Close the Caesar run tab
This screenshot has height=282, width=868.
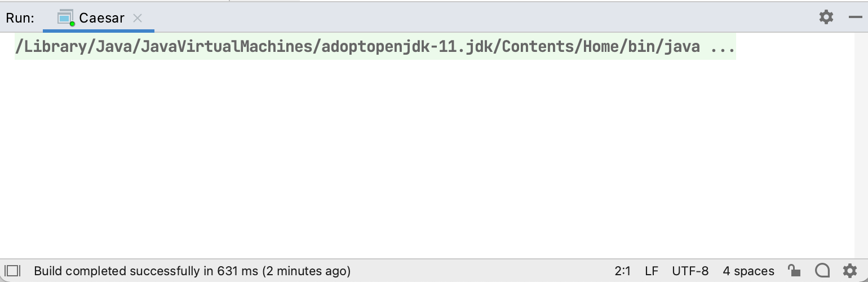coord(138,18)
